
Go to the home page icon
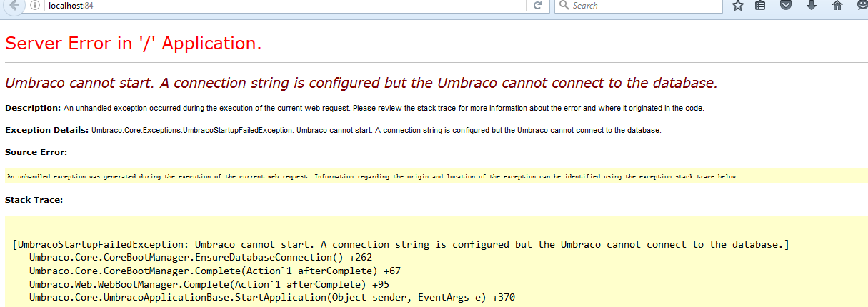click(x=837, y=6)
